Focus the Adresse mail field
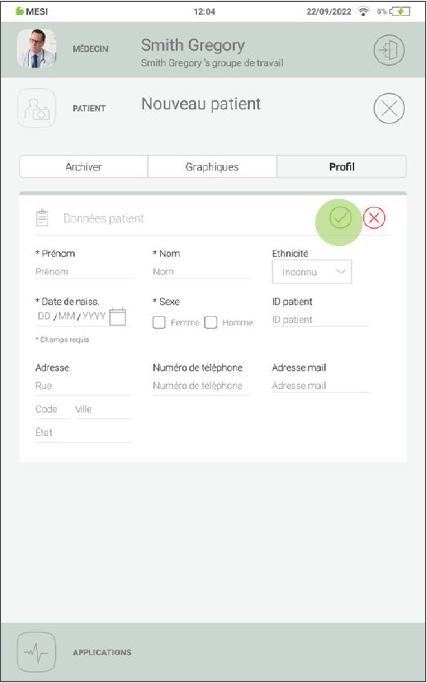The height and width of the screenshot is (683, 427). click(321, 386)
